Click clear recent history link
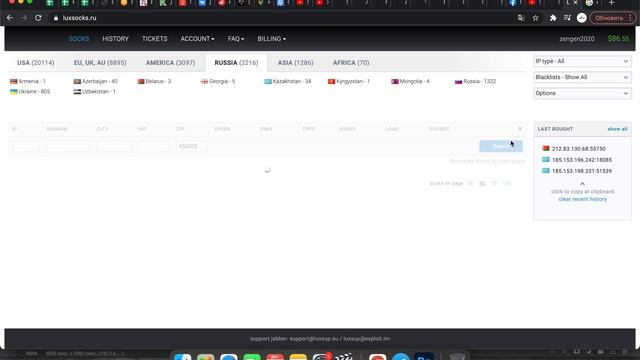 (582, 199)
